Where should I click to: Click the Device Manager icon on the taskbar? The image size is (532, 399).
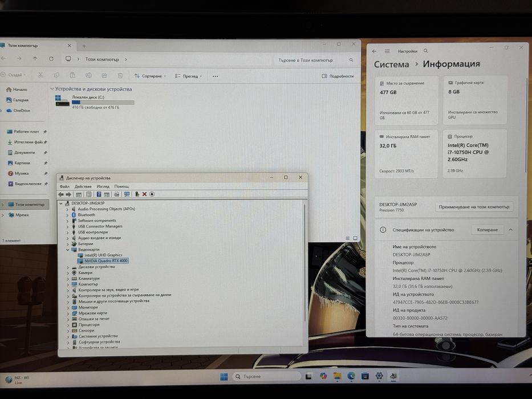tap(393, 376)
